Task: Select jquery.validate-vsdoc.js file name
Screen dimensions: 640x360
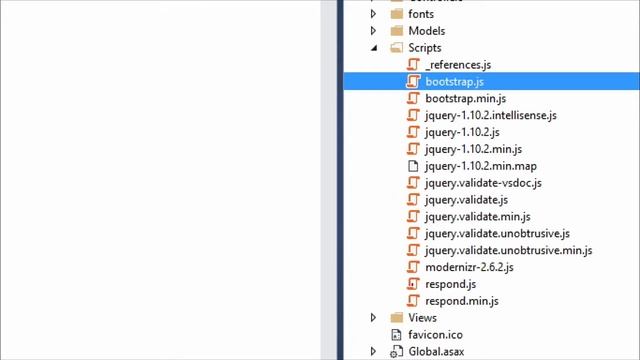Action: click(x=483, y=183)
